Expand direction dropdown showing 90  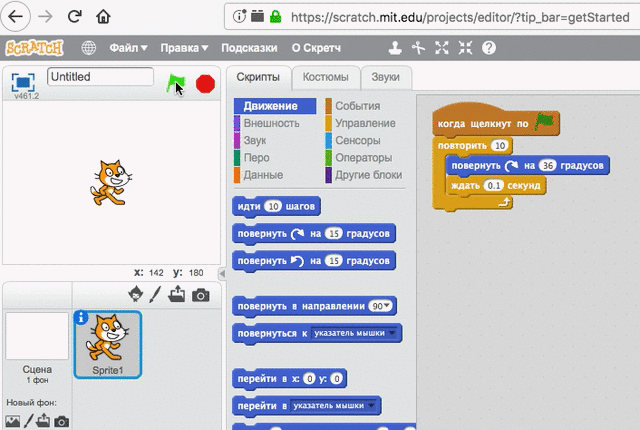point(382,306)
